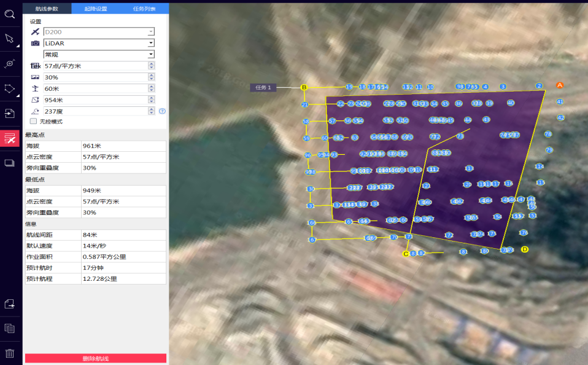The height and width of the screenshot is (365, 588).
Task: Switch to the 航线参数 tab
Action: [47, 9]
